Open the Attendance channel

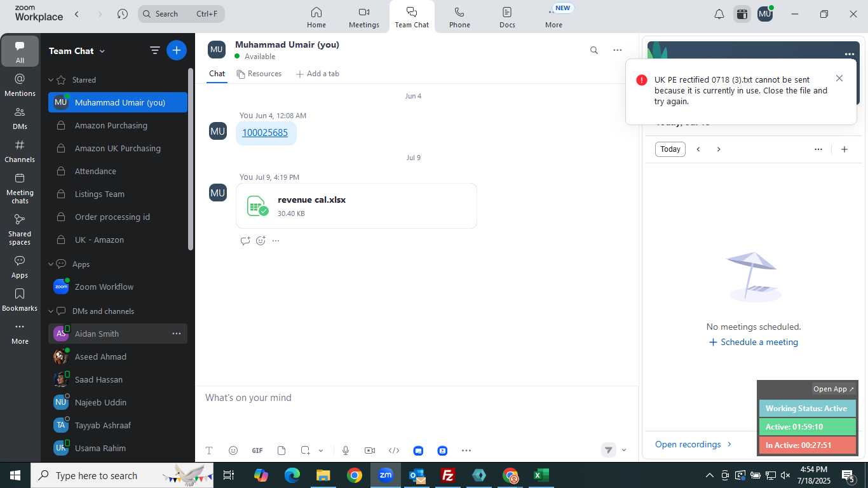[118, 171]
